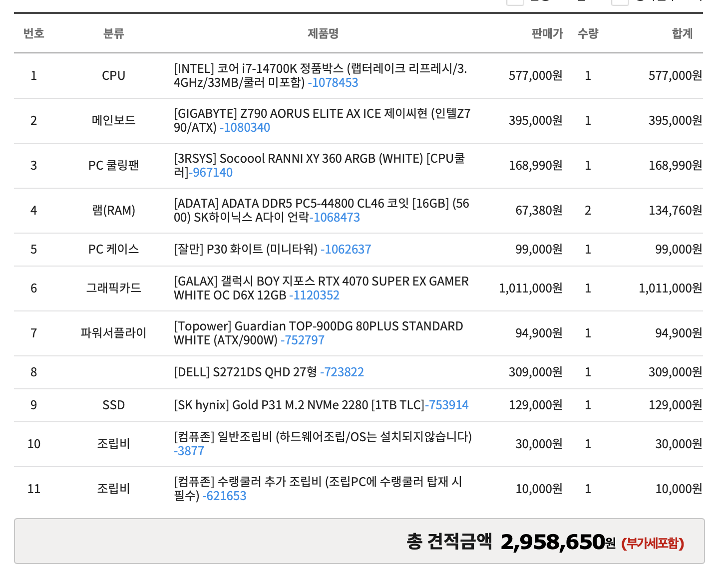728x578 pixels.
Task: Select the SSD category cell
Action: click(x=113, y=405)
